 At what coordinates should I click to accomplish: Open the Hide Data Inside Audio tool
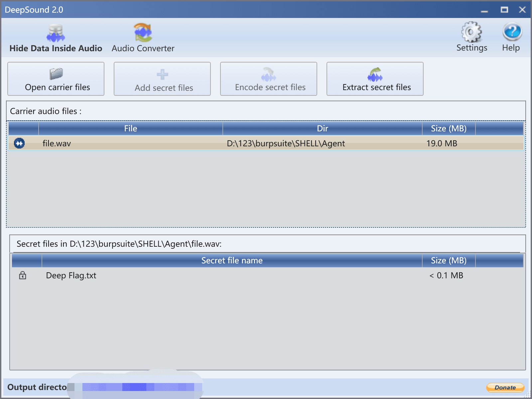click(56, 38)
